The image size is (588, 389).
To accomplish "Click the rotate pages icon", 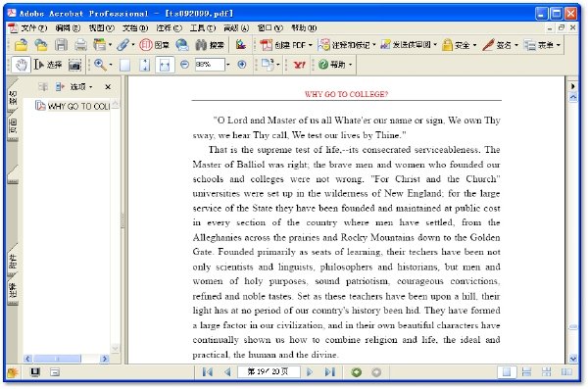I will (269, 65).
